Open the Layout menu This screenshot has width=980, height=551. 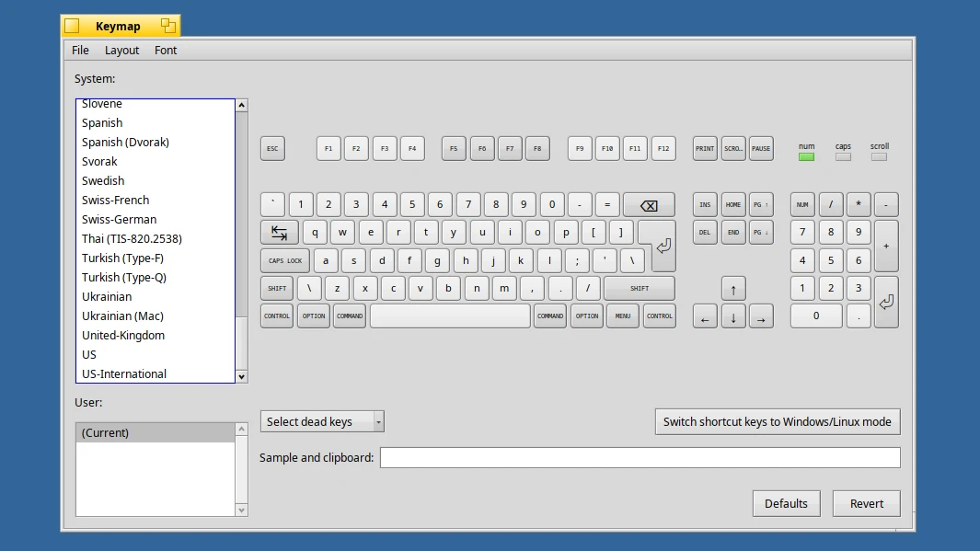[x=121, y=50]
